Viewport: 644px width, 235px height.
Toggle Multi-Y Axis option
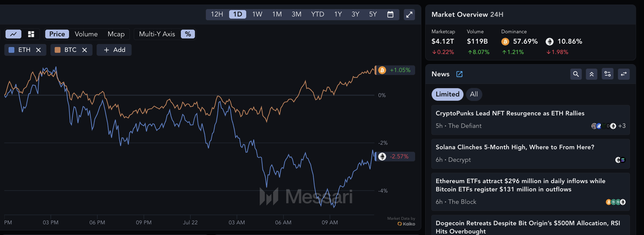(x=157, y=34)
